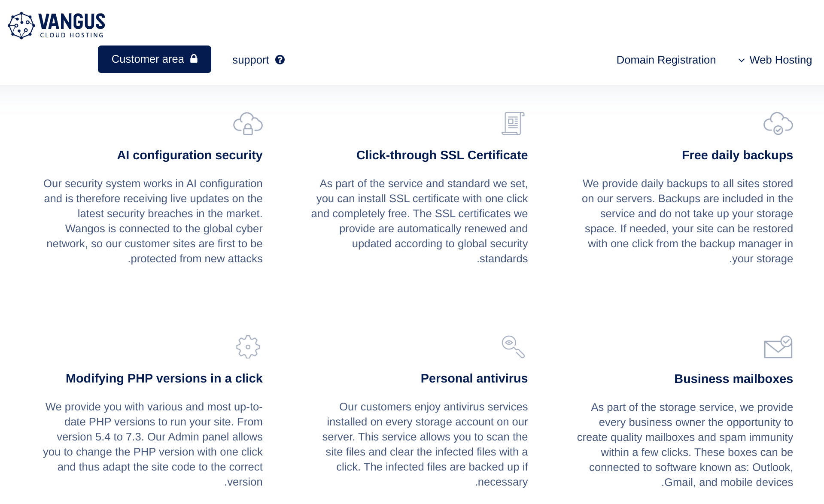The image size is (824, 504).
Task: Go to Domain Registration
Action: (x=666, y=60)
